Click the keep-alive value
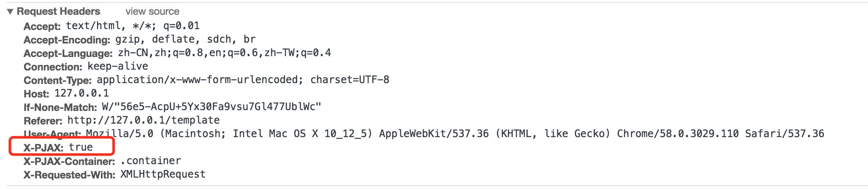This screenshot has height=189, width=868. pyautogui.click(x=118, y=66)
